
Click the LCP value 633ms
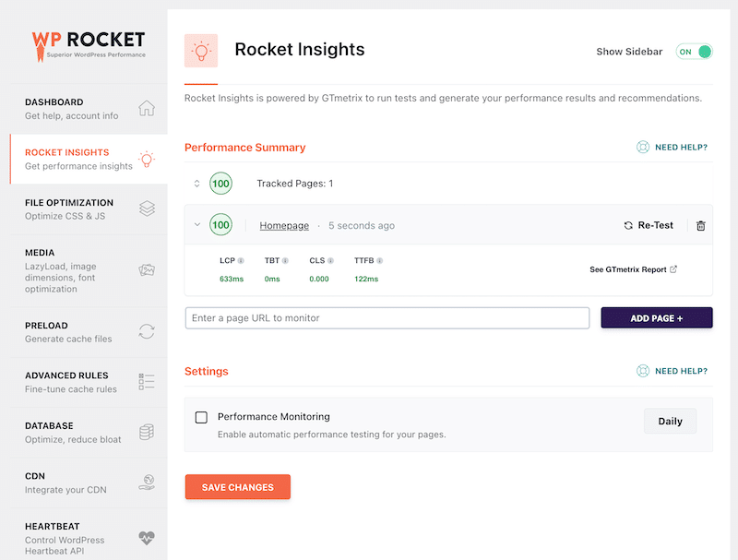point(232,279)
